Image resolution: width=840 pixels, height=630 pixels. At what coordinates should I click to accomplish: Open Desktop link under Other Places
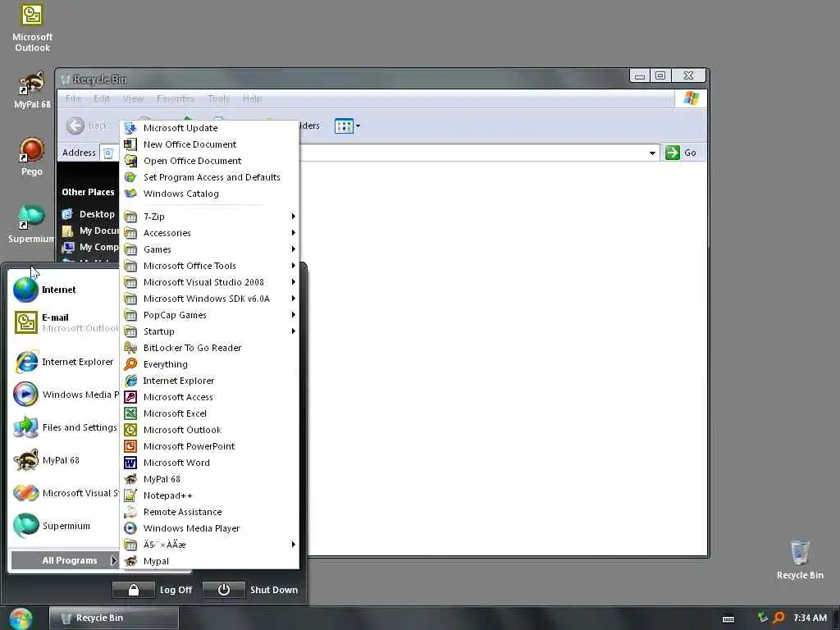coord(89,214)
